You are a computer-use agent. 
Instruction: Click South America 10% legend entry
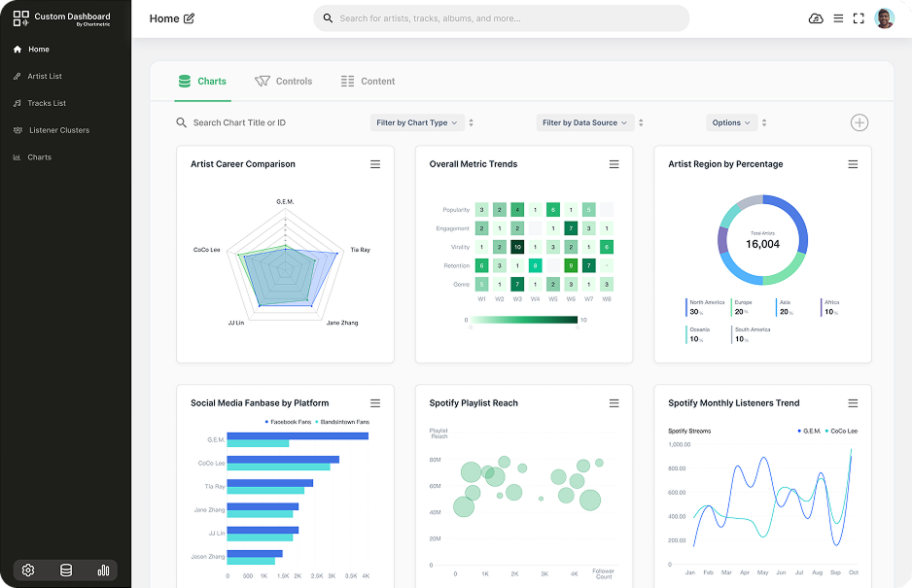tap(751, 334)
